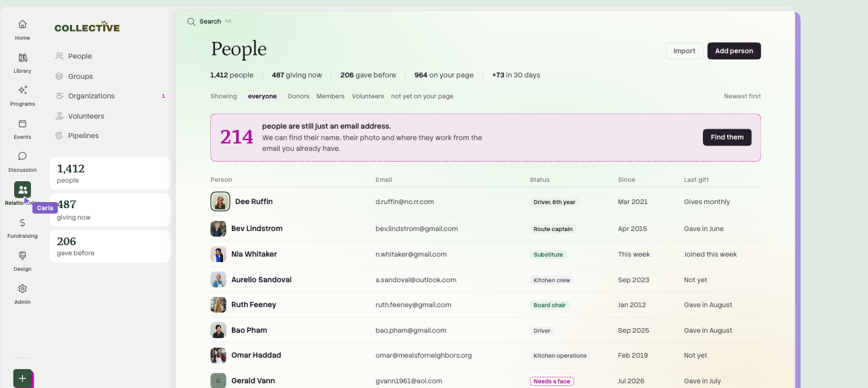Click the Find them button
Viewport: 868px width, 388px height.
tap(727, 137)
